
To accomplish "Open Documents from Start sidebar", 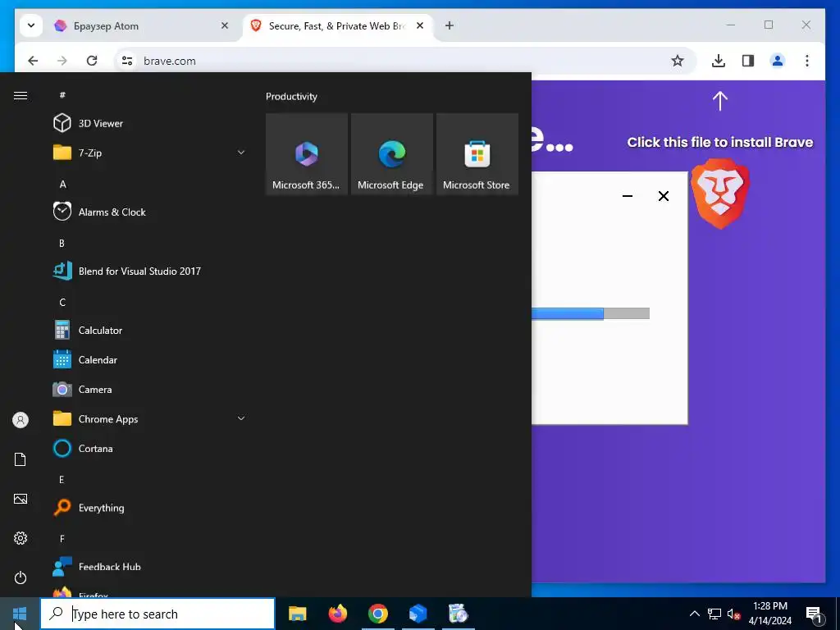I will click(x=21, y=459).
